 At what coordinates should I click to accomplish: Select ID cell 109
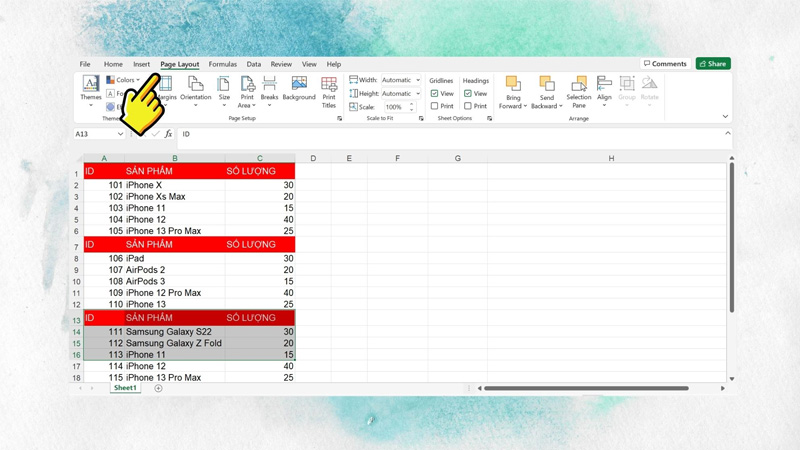click(104, 293)
